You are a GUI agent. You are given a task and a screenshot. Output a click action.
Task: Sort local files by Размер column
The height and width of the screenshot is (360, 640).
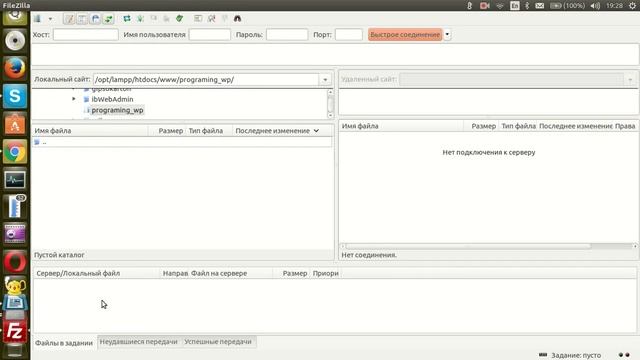tap(167, 131)
